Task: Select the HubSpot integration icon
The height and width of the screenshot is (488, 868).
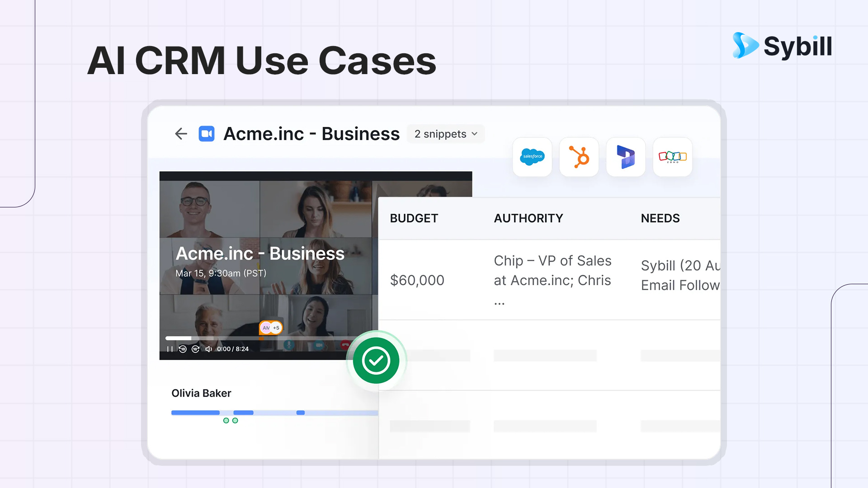Action: 579,157
